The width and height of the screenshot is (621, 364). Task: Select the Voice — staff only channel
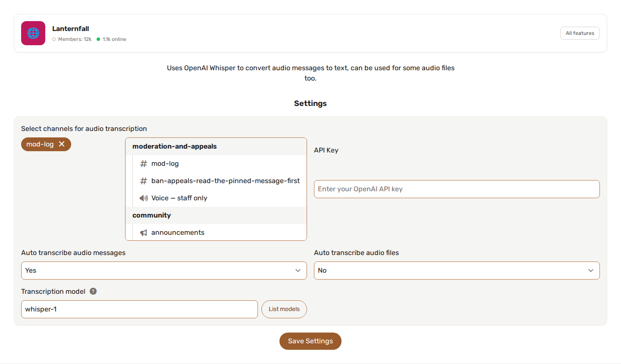(220, 198)
